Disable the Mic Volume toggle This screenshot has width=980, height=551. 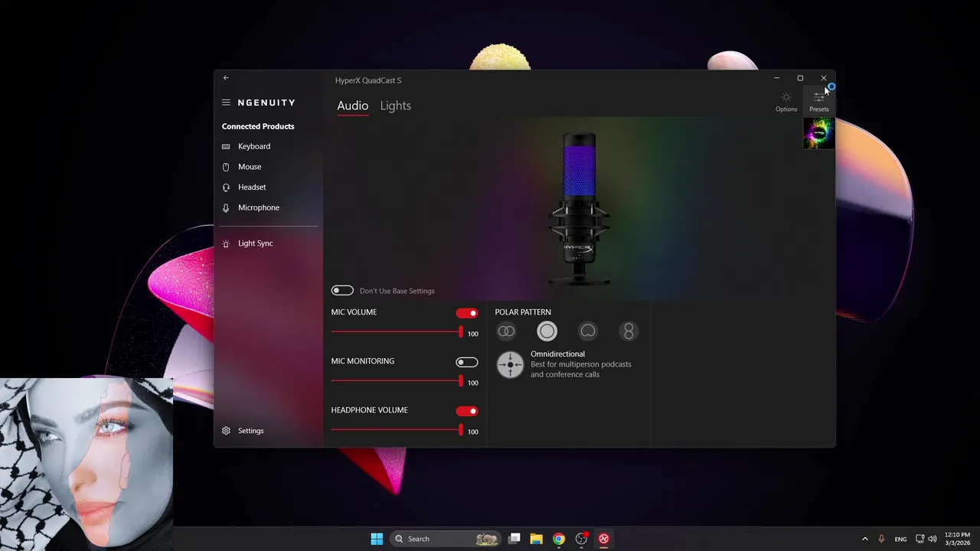pyautogui.click(x=467, y=313)
